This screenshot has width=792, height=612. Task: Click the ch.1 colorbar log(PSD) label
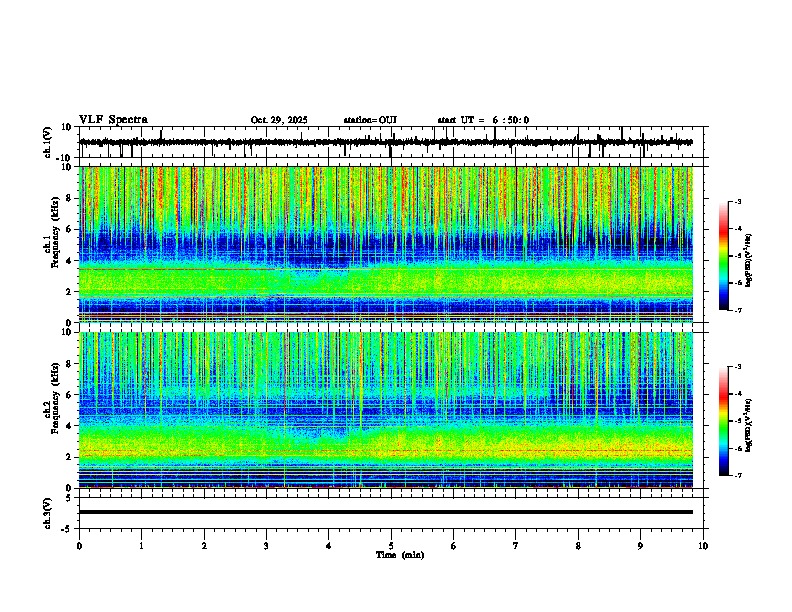(x=749, y=261)
